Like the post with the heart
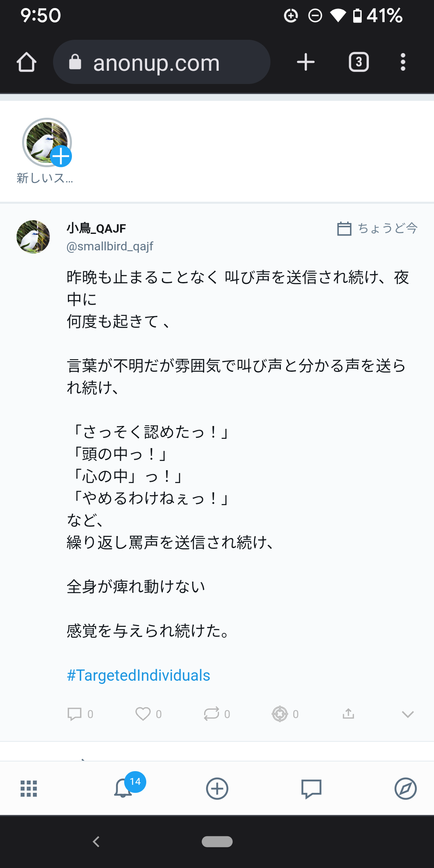434x868 pixels. point(143,714)
